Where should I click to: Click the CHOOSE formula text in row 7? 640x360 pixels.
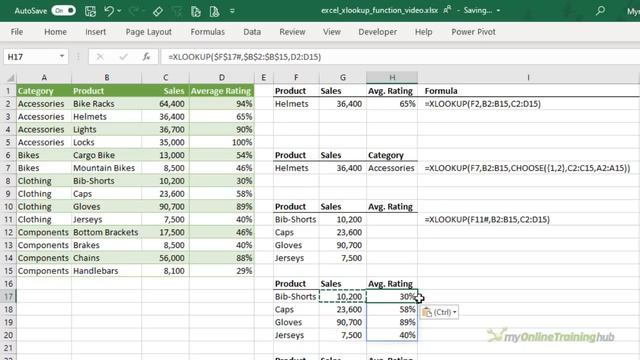[x=527, y=168]
